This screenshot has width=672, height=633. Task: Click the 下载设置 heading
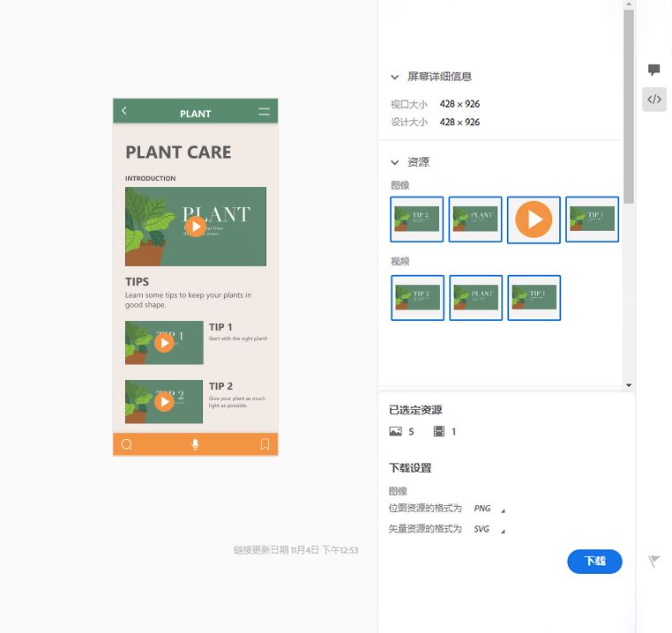pyautogui.click(x=410, y=468)
